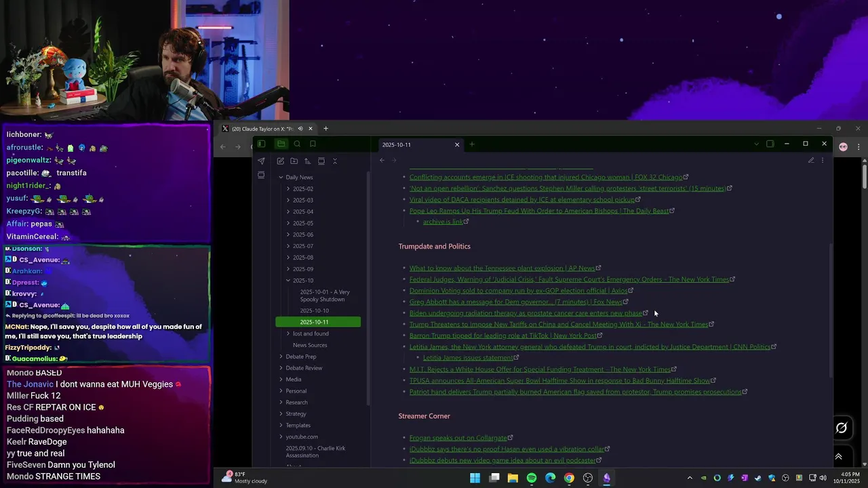This screenshot has height=488, width=868.
Task: Select the highlighted 2025-10-11 file
Action: coord(318,322)
